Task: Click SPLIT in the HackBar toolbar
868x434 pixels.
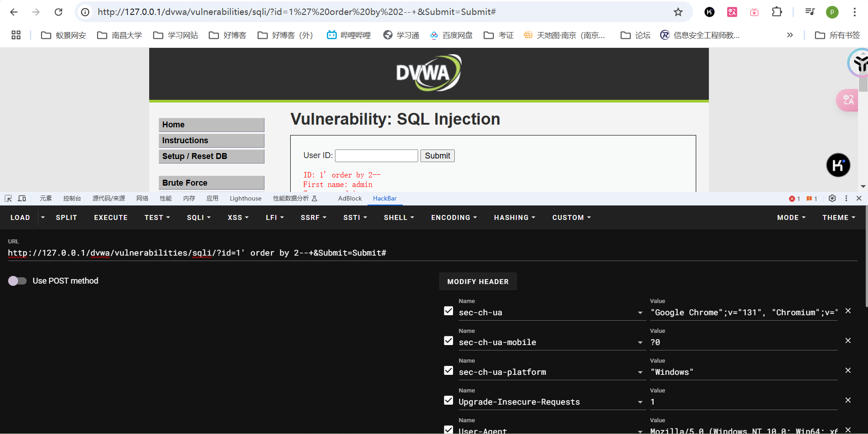Action: [x=66, y=218]
